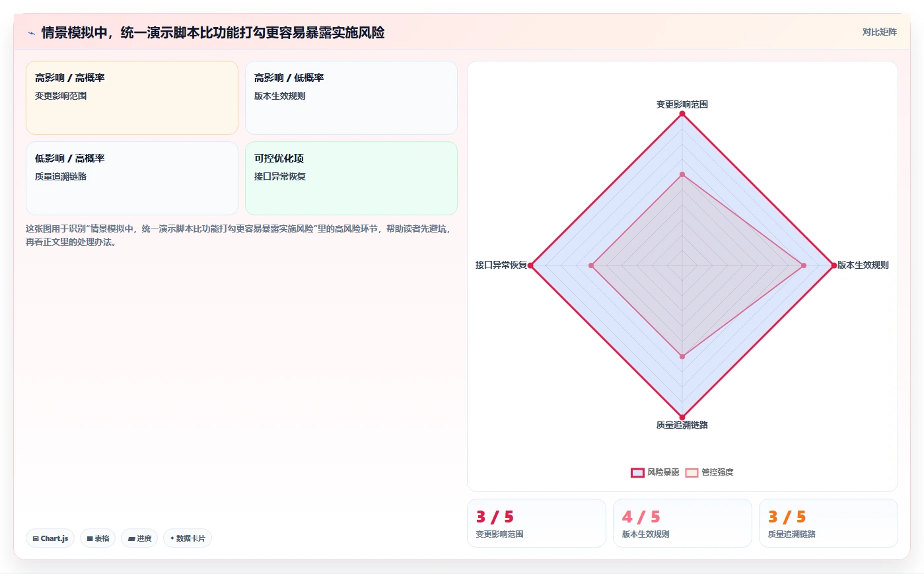Click the 管控强度 legend text
Image resolution: width=924 pixels, height=574 pixels.
(717, 472)
